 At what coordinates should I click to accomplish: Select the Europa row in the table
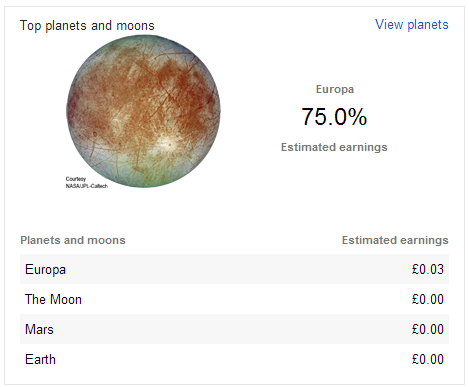(x=234, y=269)
